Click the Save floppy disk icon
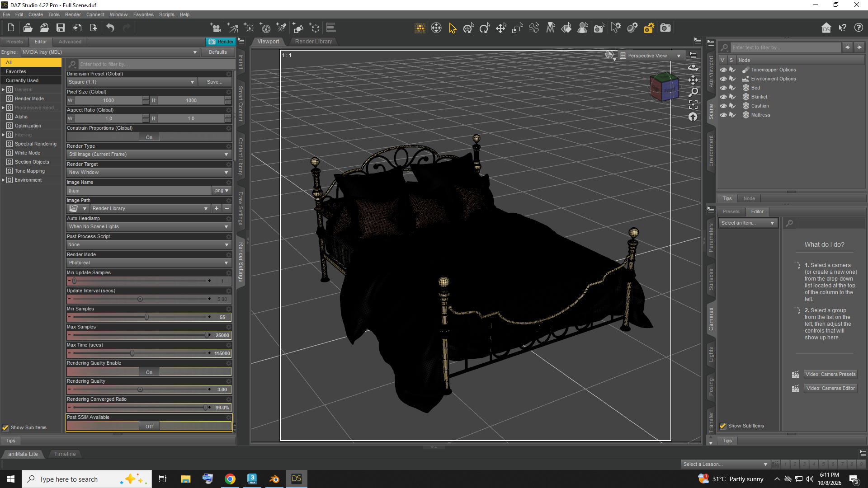Screen dimensions: 868x488 click(60, 28)
